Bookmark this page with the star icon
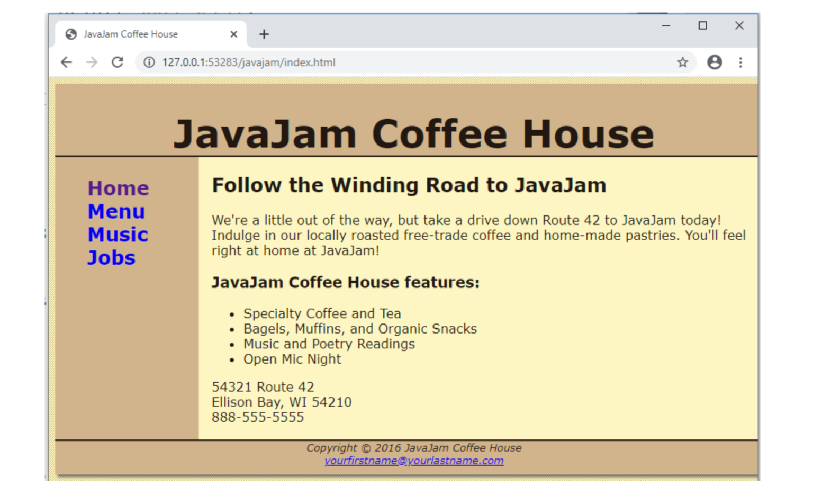813x504 pixels. coord(683,62)
